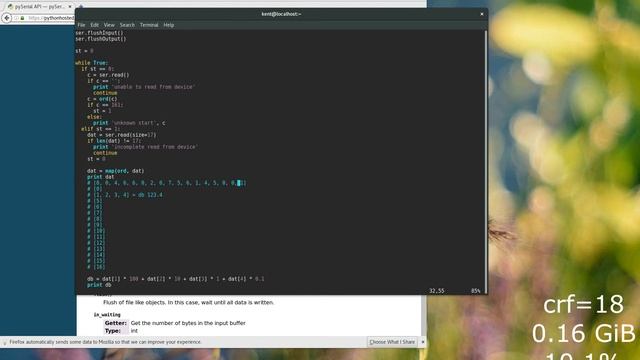
Task: Click the 'c = ord(c)' line
Action: tap(102, 99)
